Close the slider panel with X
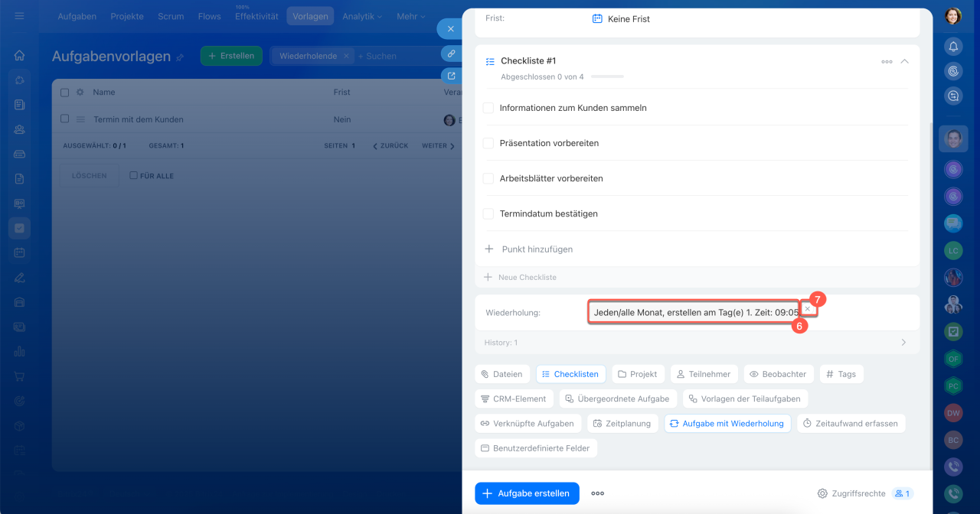 point(450,29)
